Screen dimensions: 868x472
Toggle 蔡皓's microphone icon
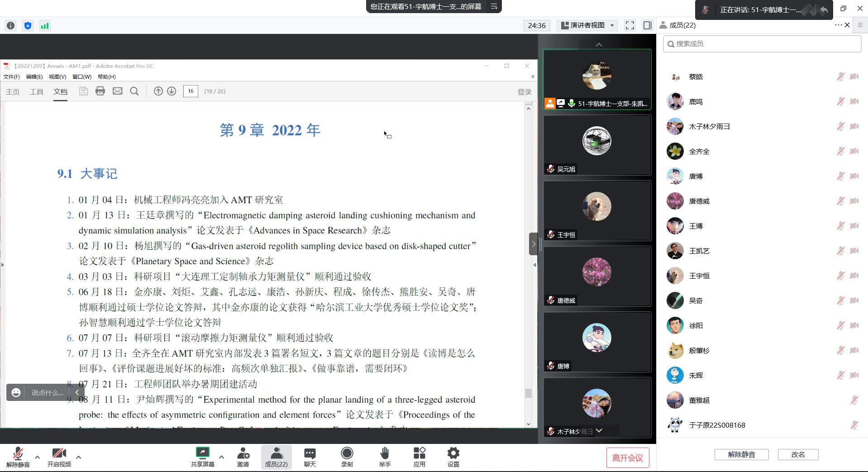coord(840,76)
